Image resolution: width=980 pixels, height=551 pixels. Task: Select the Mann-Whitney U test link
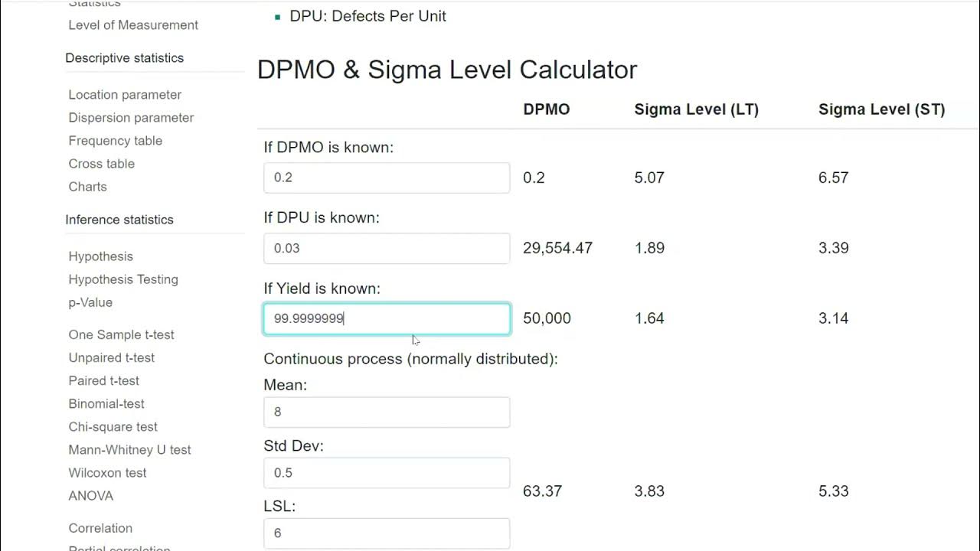129,450
